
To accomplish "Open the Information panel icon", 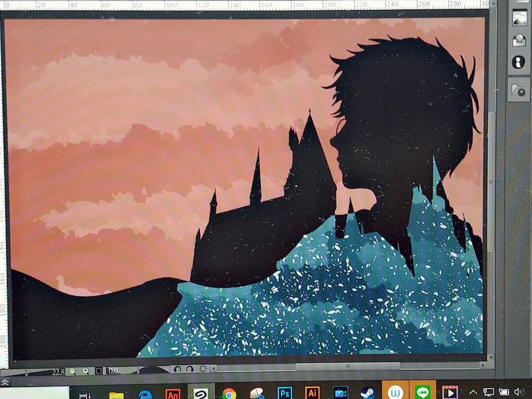I will coord(519,62).
